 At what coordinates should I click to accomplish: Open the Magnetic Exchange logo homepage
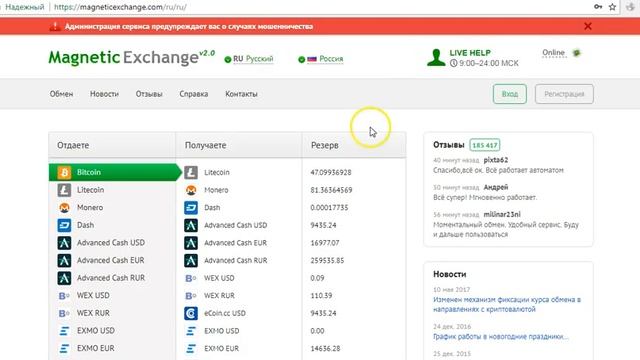(131, 58)
